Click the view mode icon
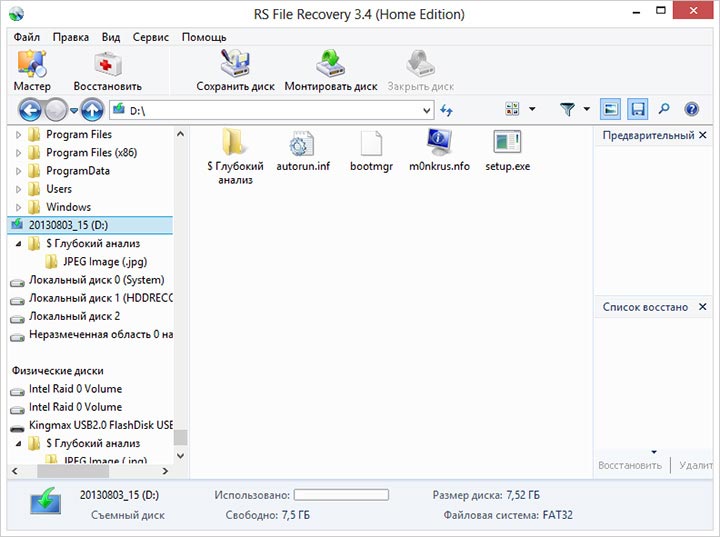Screen dimensions: 720x537 point(512,109)
